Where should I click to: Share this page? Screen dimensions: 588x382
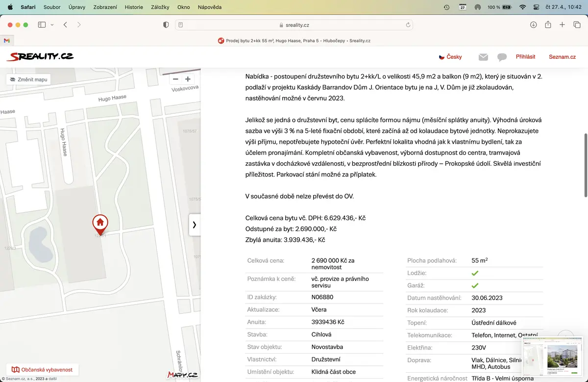(x=548, y=25)
